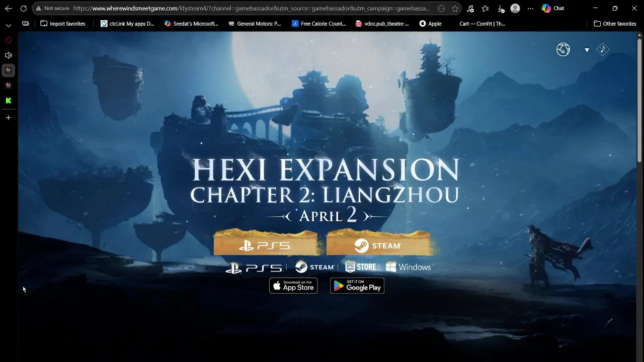Switch to the red circular icon tab
The image size is (644, 362).
(x=8, y=40)
